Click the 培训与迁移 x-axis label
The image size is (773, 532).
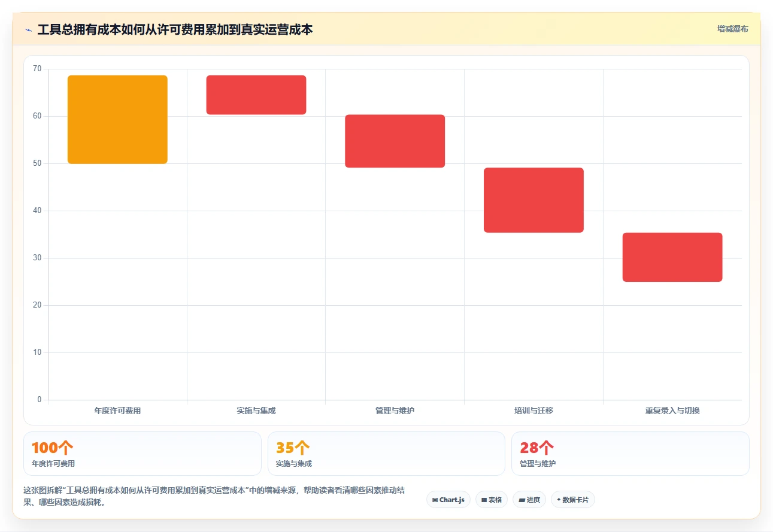(x=533, y=411)
